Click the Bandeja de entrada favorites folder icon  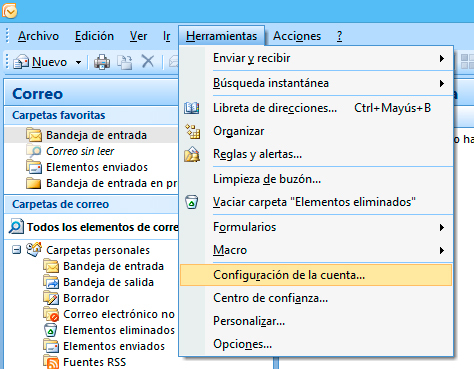[34, 135]
